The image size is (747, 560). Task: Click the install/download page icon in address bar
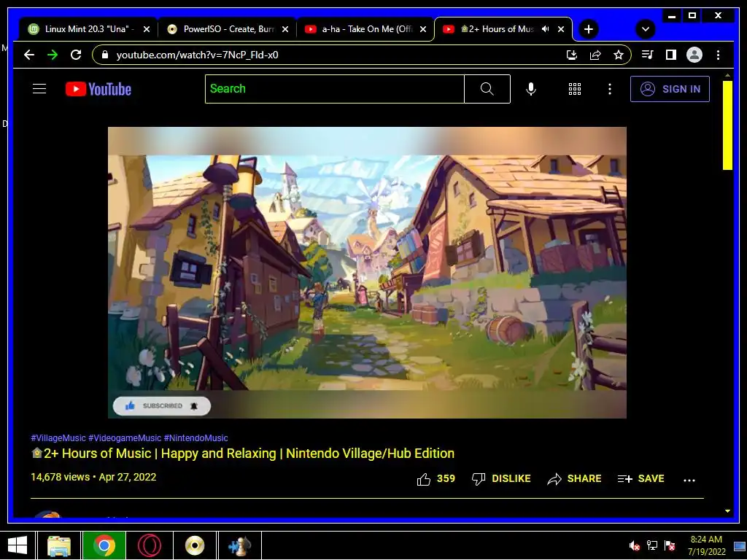pos(572,55)
